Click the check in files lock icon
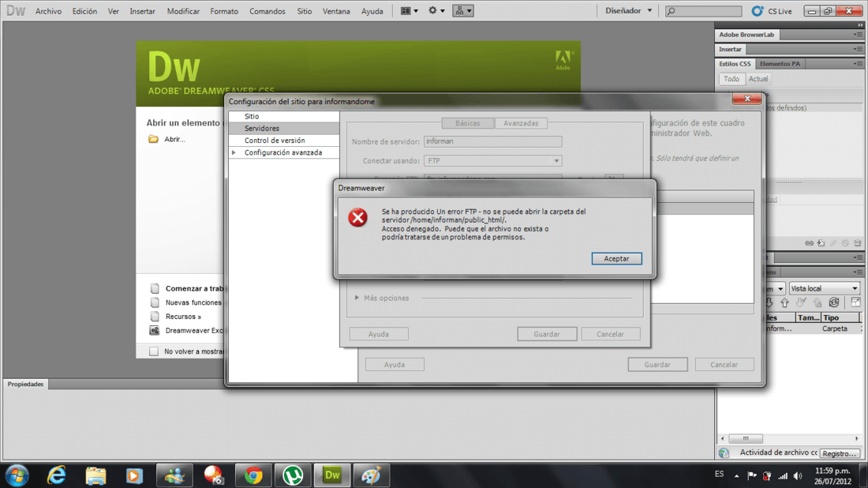Viewport: 868px width, 488px height. coord(817,302)
